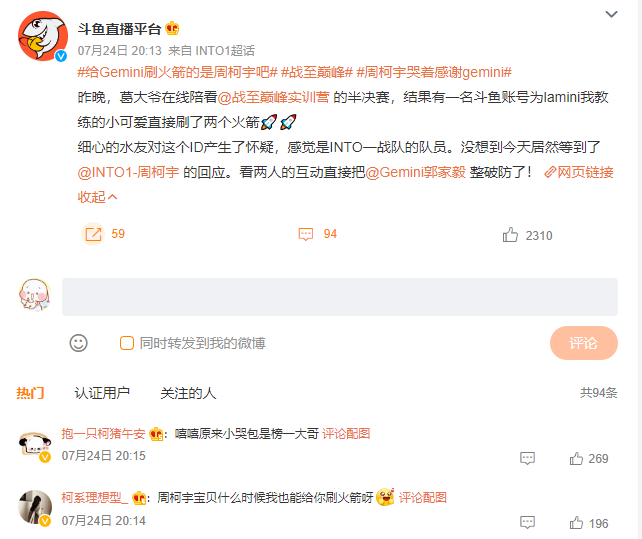This screenshot has width=642, height=539.
Task: Open @INTO1-周柯宇 mention link
Action: 128,172
